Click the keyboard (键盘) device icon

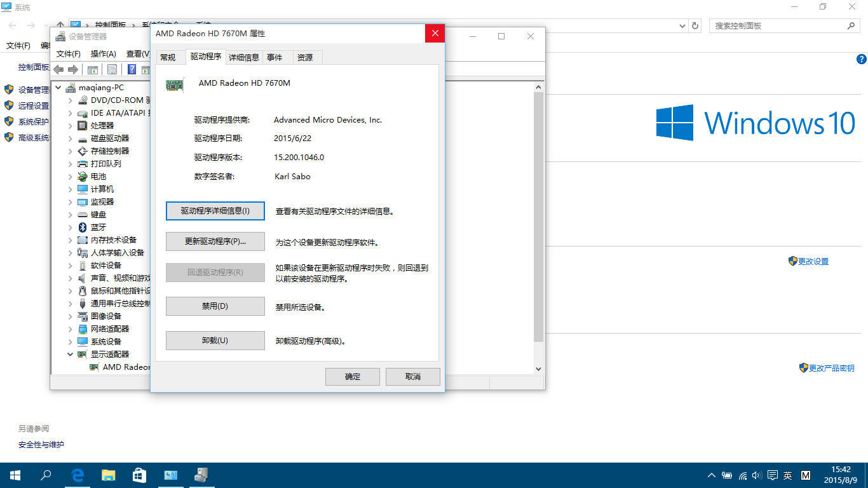83,215
